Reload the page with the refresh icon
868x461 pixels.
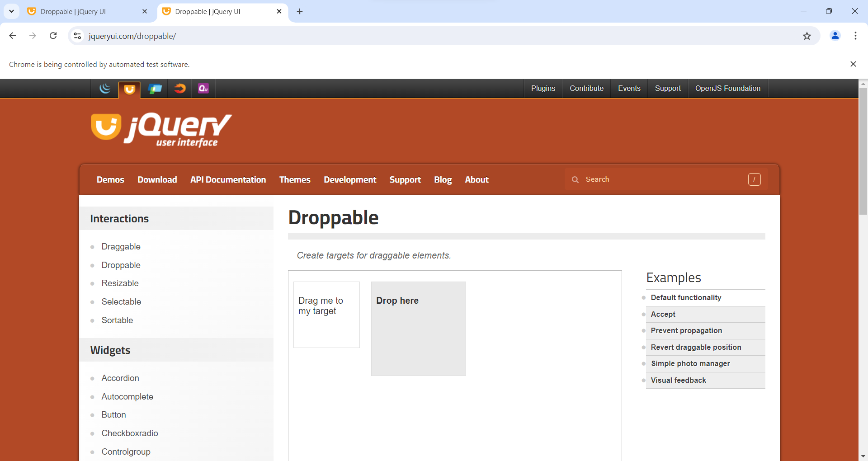point(53,36)
